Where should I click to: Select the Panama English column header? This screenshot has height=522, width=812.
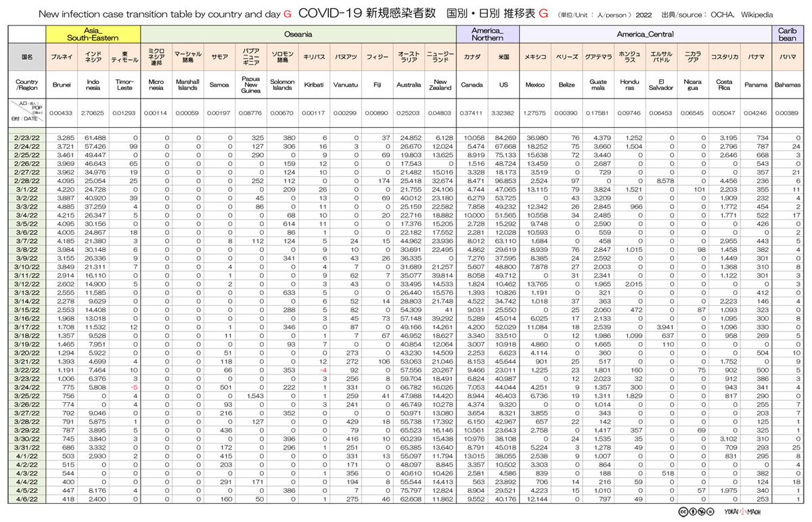click(x=756, y=85)
